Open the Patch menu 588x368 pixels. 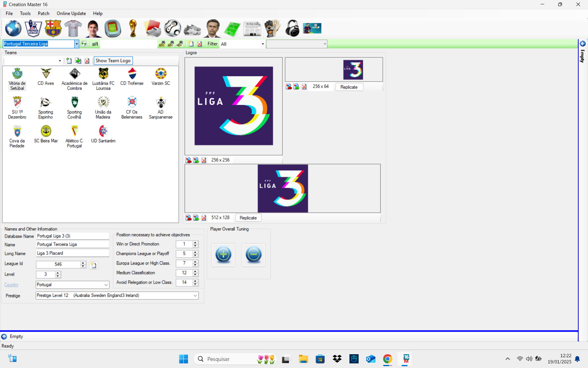(43, 13)
